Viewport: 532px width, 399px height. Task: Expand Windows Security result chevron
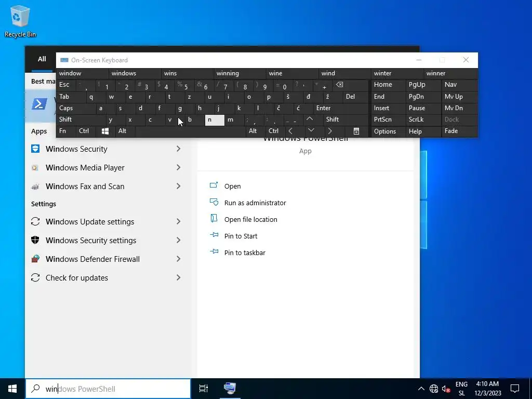point(179,149)
